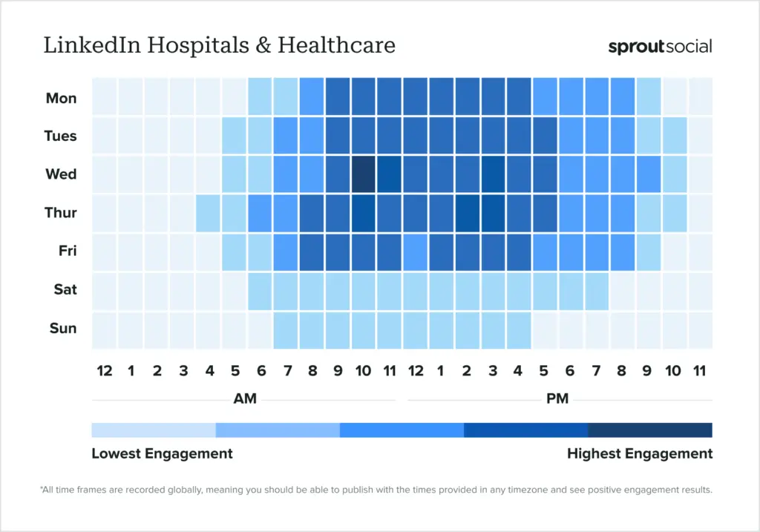Click the lightest legend color segment
This screenshot has height=532, width=760.
click(154, 430)
